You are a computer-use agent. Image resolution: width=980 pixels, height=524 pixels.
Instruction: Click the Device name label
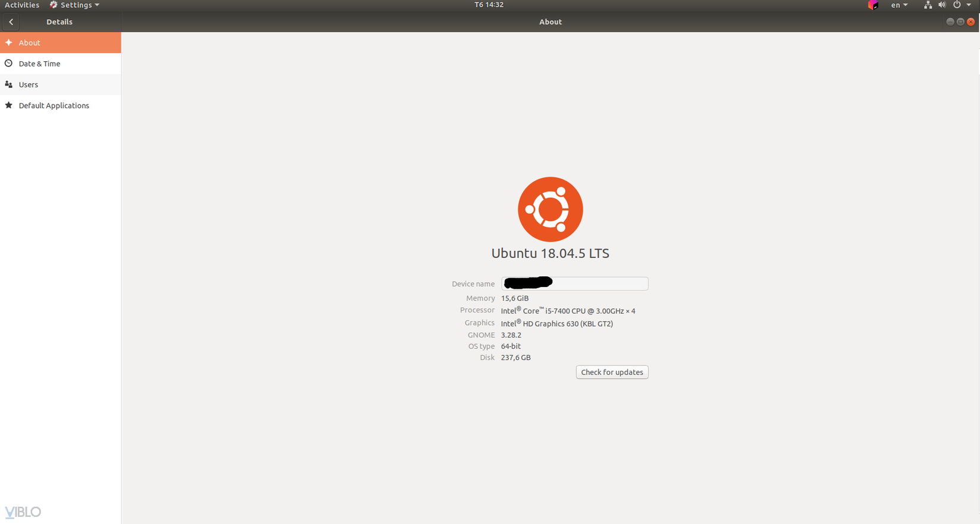[473, 284]
